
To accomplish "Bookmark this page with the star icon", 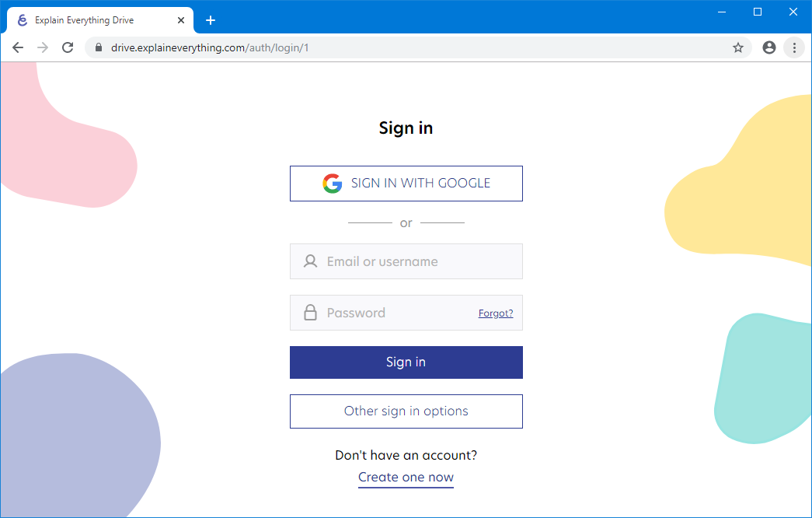I will pos(738,47).
